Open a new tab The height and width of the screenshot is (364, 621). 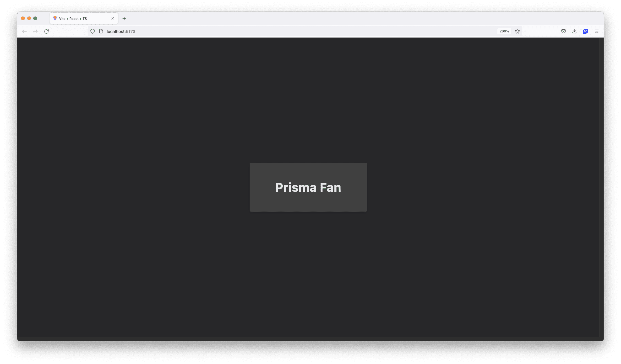[124, 18]
